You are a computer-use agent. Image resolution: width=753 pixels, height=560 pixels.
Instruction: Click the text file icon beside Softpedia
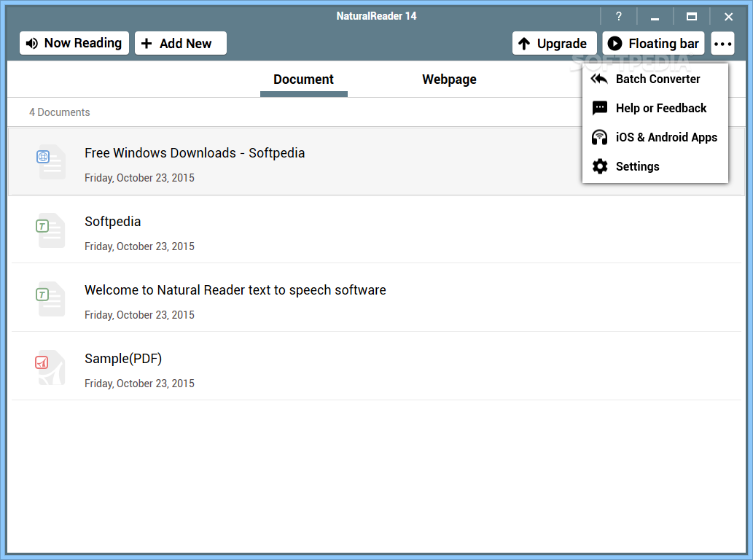coord(50,230)
